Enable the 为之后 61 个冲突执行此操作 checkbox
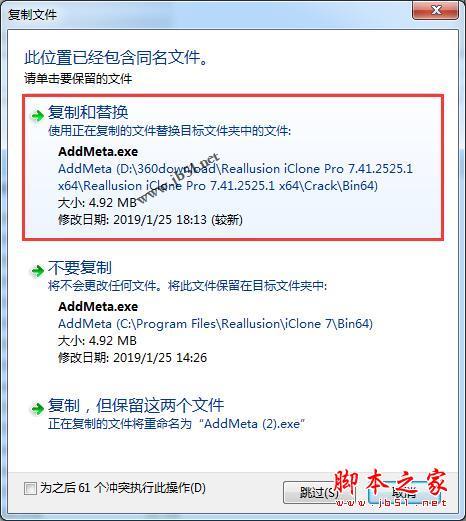Viewport: 466px width, 521px height. 30,489
